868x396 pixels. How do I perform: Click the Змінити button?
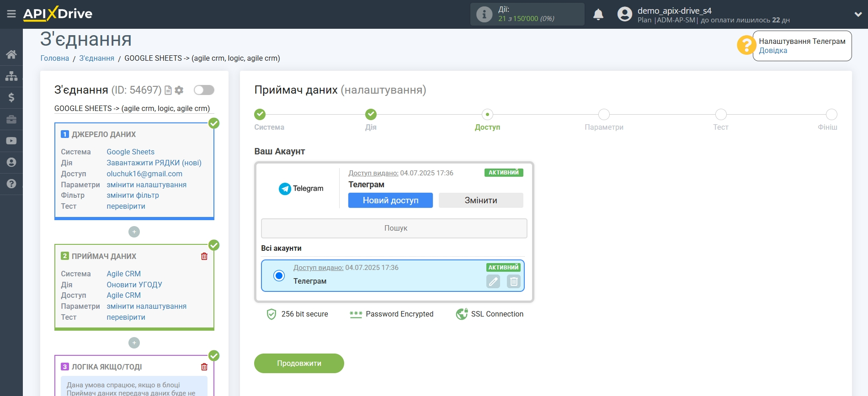(481, 200)
